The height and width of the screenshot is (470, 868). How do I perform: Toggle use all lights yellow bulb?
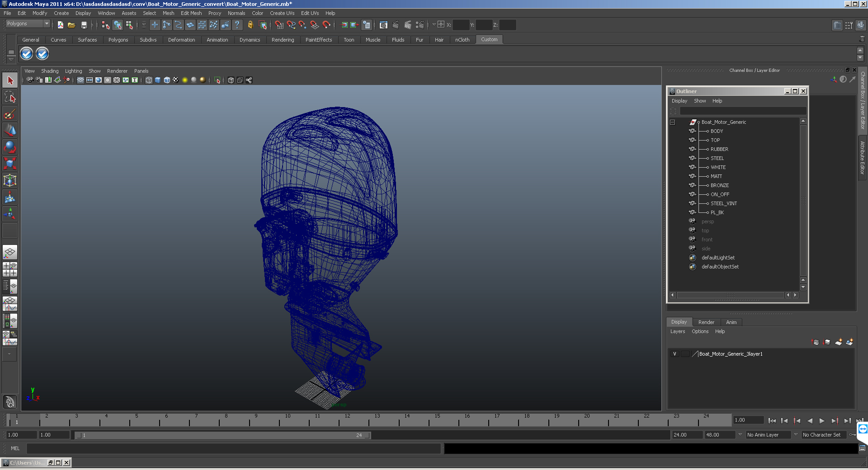coord(184,80)
